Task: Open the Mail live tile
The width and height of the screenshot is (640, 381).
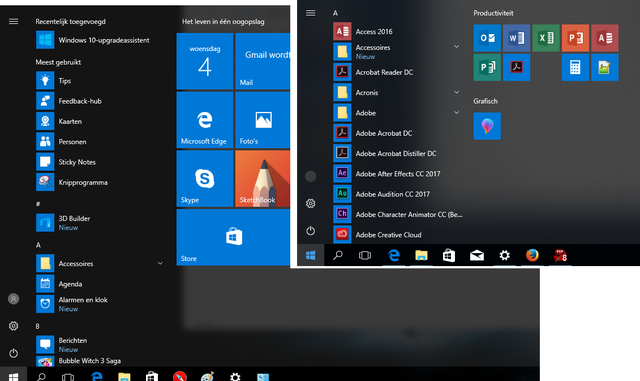Action: (x=262, y=61)
